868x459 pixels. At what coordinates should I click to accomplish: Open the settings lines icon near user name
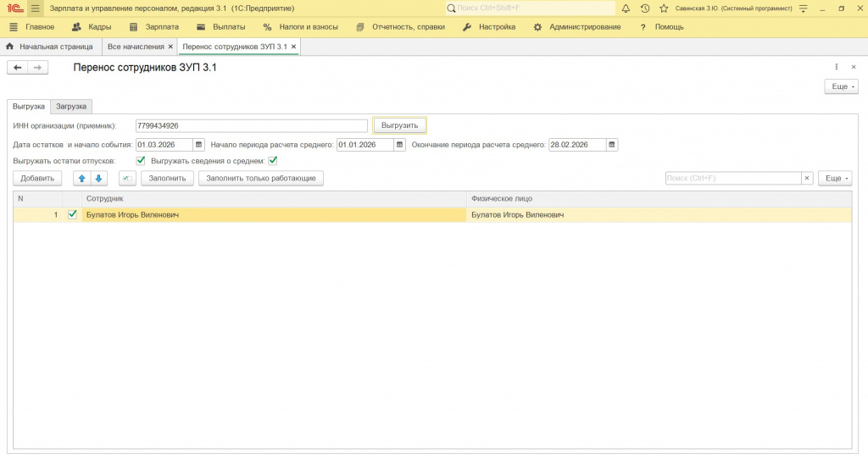(x=804, y=8)
